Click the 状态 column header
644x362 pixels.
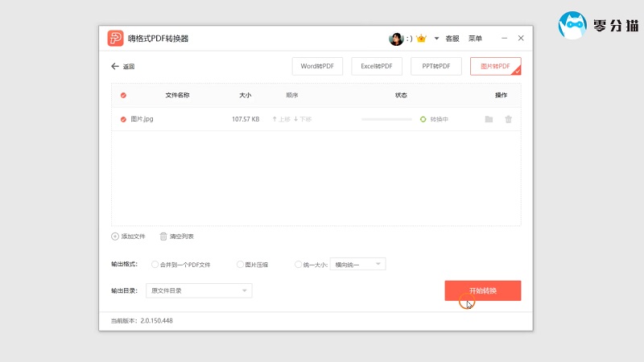pyautogui.click(x=401, y=95)
